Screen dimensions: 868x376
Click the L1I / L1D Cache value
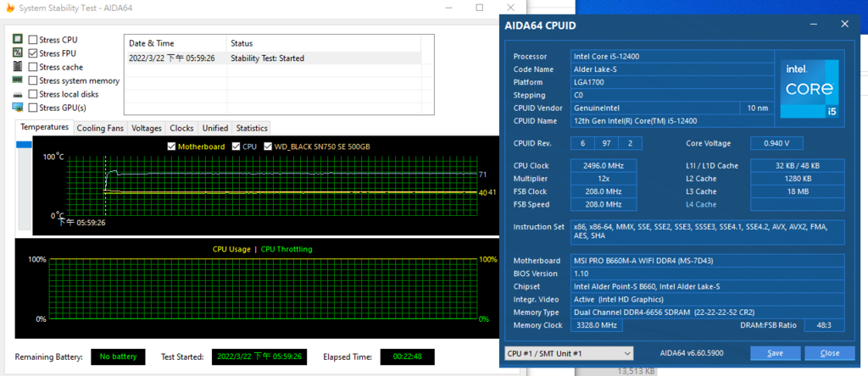[x=797, y=166]
